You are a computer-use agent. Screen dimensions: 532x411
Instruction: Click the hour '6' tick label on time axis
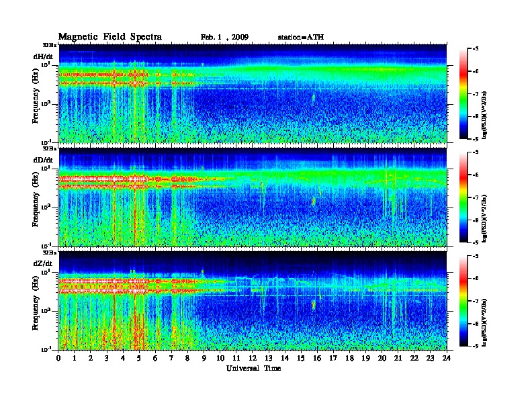(x=155, y=359)
